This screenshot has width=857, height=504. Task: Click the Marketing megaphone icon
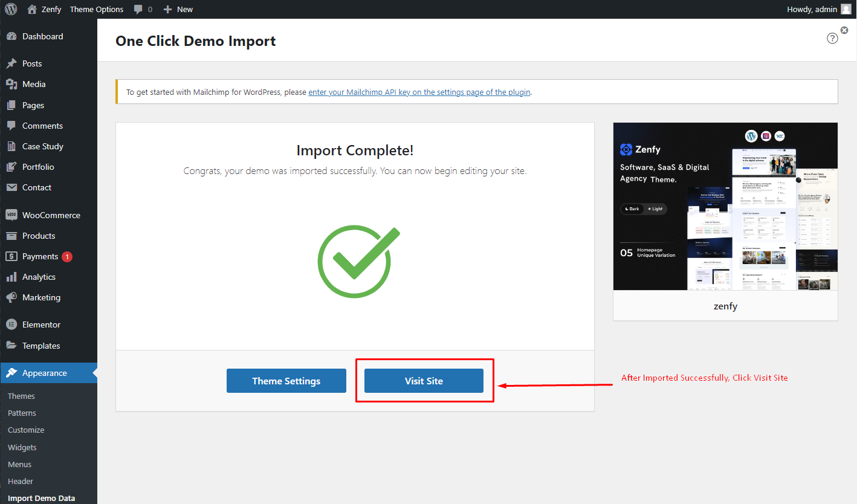11,297
